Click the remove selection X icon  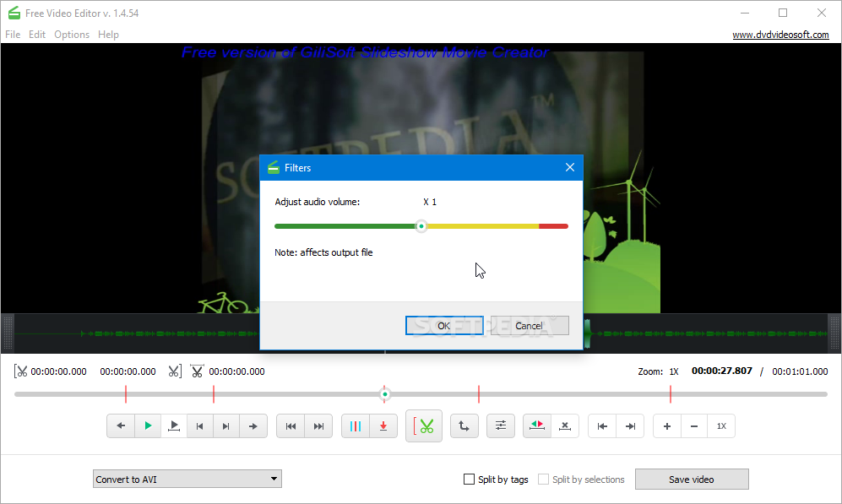(x=565, y=426)
